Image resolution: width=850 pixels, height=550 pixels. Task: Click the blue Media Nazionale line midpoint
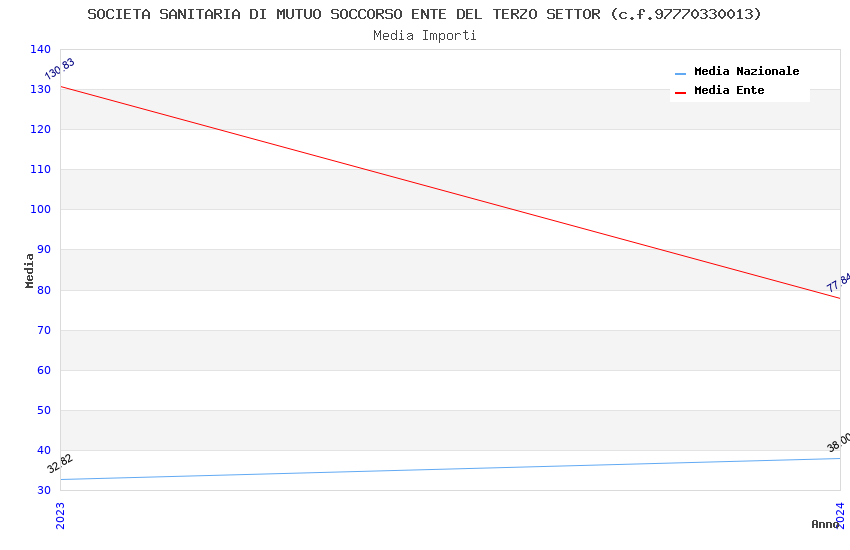(450, 469)
